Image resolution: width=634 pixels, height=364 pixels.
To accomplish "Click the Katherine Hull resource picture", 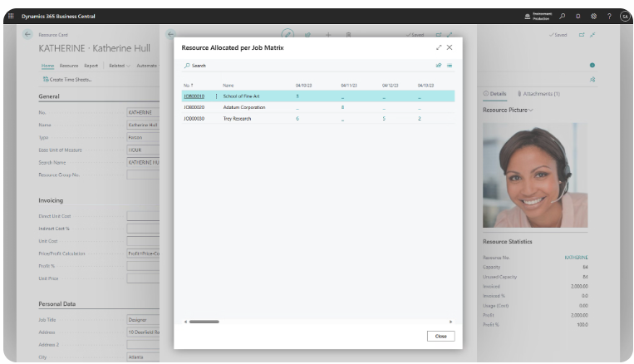I will [535, 175].
